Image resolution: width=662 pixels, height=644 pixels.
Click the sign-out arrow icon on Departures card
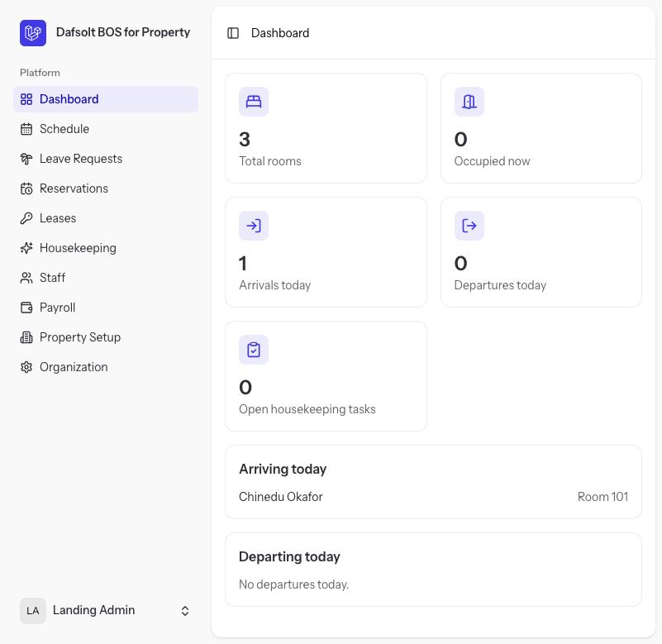point(469,226)
